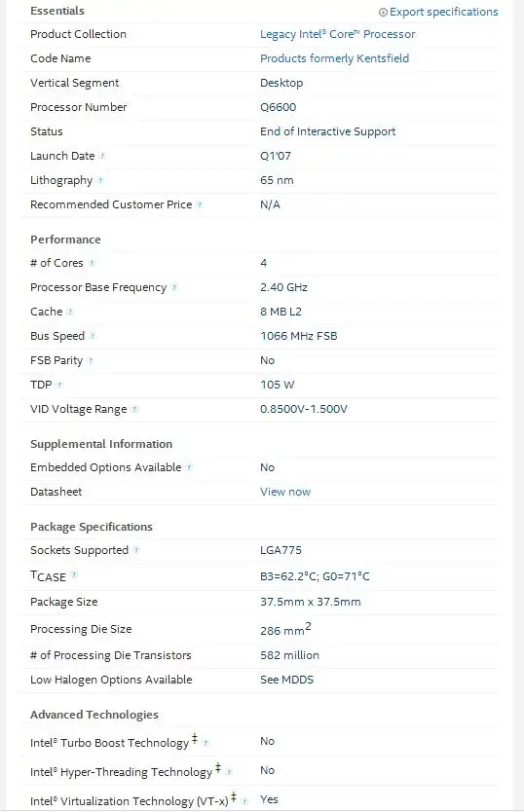Click the # of Cores info icon
The height and width of the screenshot is (812, 524).
pos(92,263)
